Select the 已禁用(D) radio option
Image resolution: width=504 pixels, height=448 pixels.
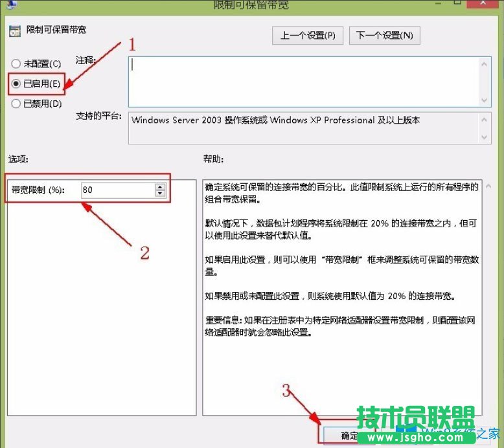pos(36,104)
